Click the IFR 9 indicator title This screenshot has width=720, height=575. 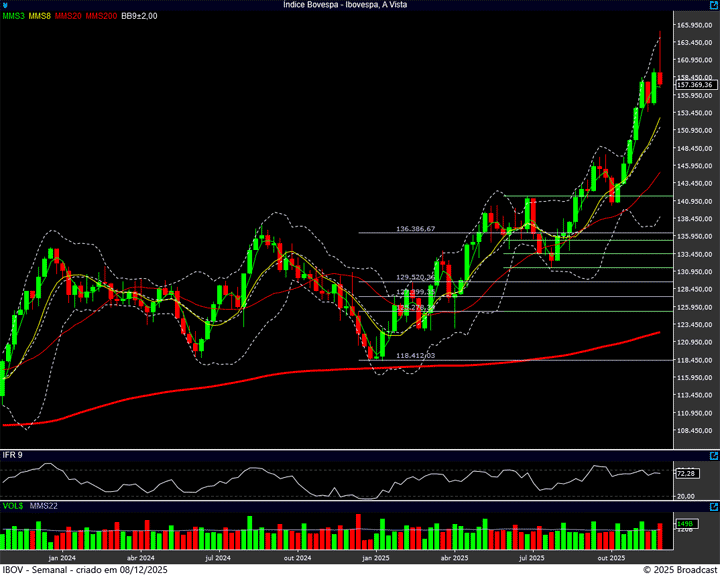[13, 455]
